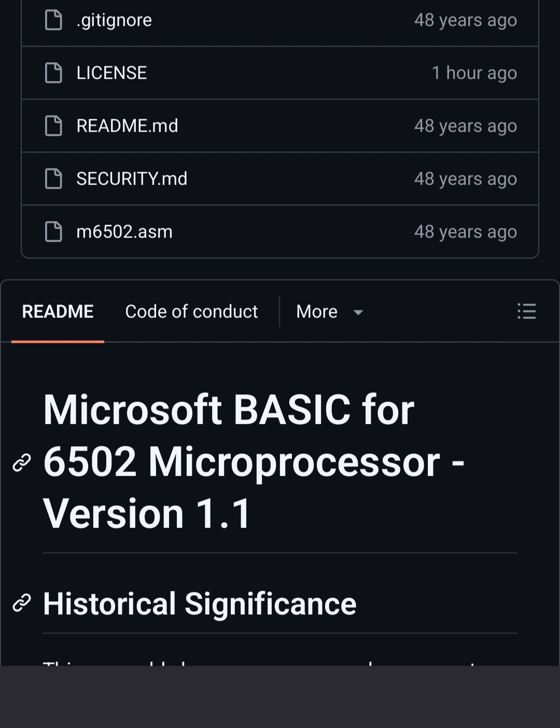The image size is (560, 728).
Task: Open the m6502.asm source file
Action: [124, 232]
